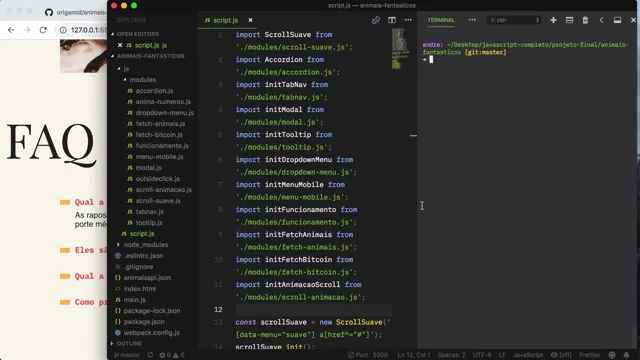Open tabnav.js in explorer
The height and width of the screenshot is (360, 640).
point(146,212)
